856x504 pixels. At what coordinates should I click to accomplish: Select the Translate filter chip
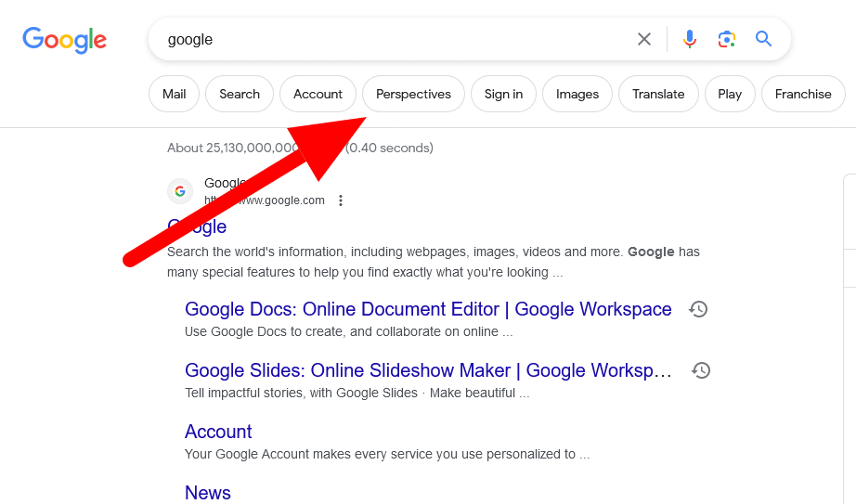pos(658,94)
